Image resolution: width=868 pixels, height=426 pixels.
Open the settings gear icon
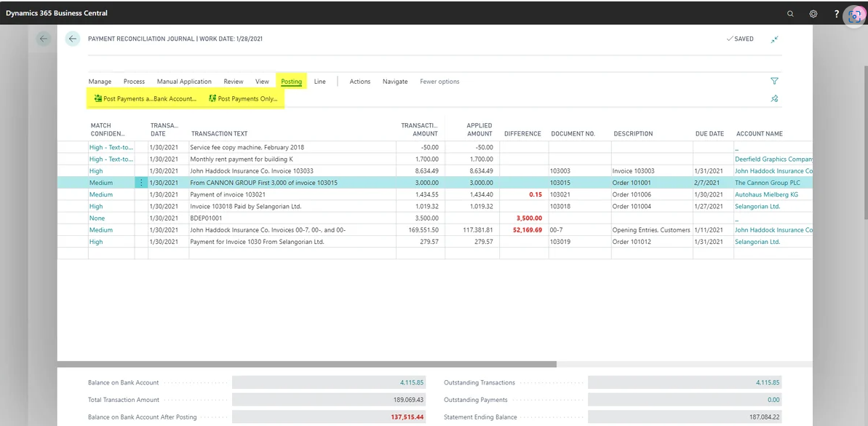tap(813, 13)
